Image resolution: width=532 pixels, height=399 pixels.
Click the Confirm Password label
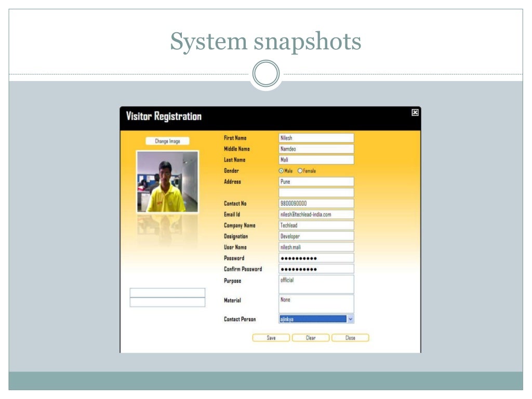pos(243,269)
